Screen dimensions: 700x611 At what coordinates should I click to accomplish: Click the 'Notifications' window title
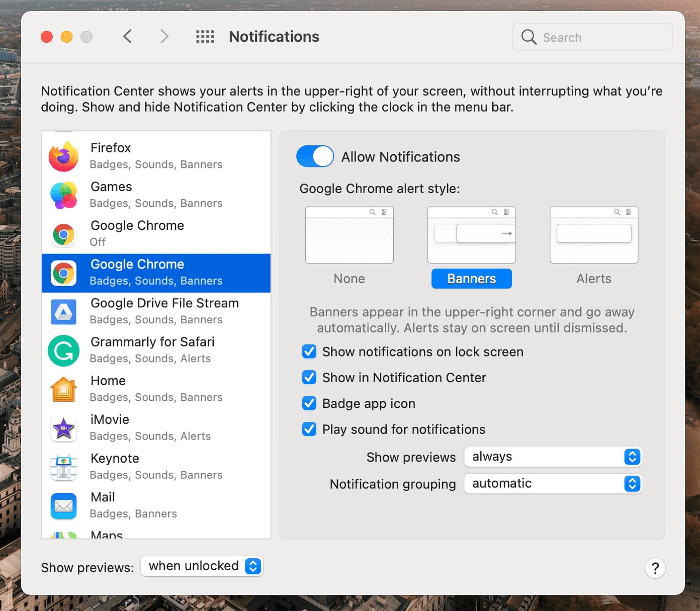click(274, 37)
